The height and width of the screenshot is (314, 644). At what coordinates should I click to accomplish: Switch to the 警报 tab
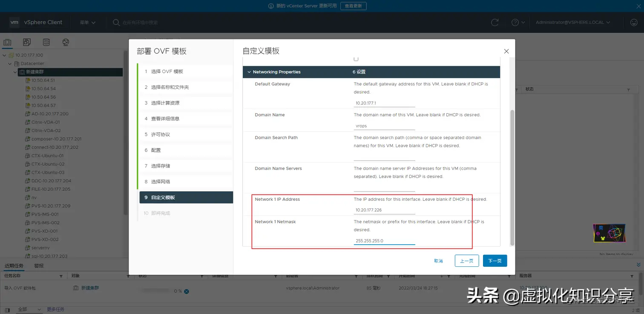pos(40,265)
